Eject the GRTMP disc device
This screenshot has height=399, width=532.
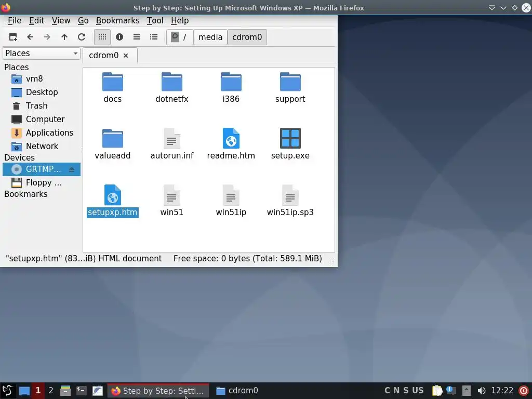point(72,169)
